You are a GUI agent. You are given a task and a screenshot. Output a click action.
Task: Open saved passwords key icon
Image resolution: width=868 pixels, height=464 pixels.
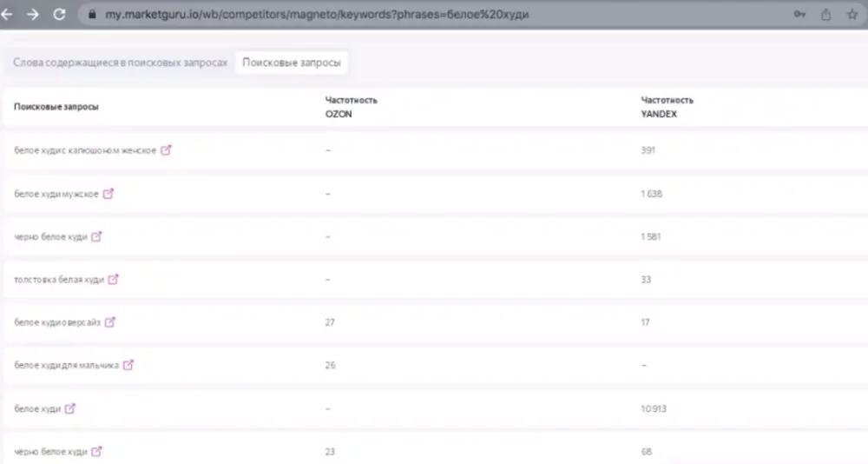pos(799,15)
